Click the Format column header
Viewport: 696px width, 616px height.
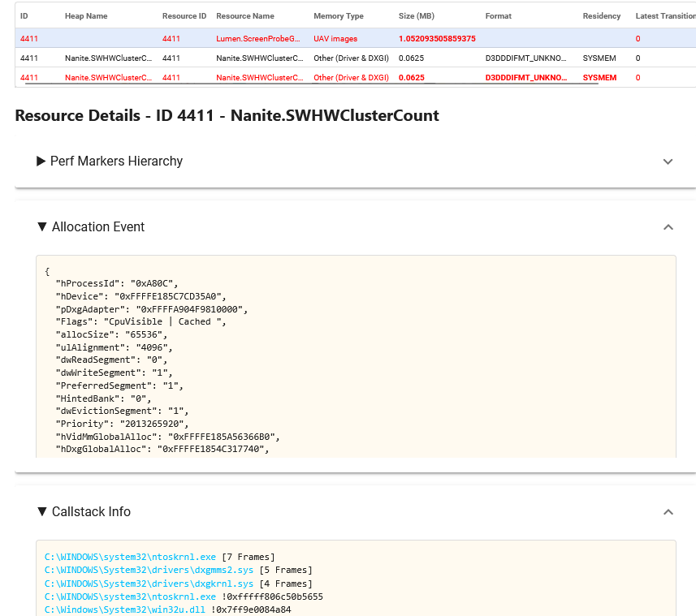[x=498, y=16]
